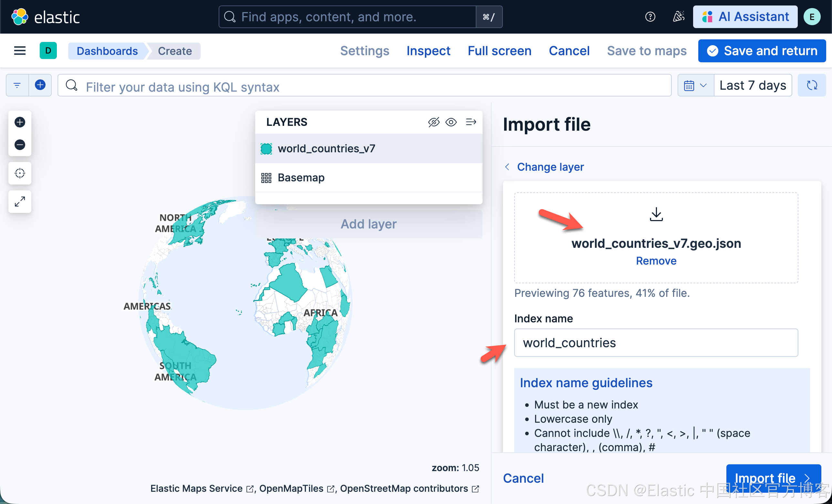Click the map zoom out button

point(20,145)
